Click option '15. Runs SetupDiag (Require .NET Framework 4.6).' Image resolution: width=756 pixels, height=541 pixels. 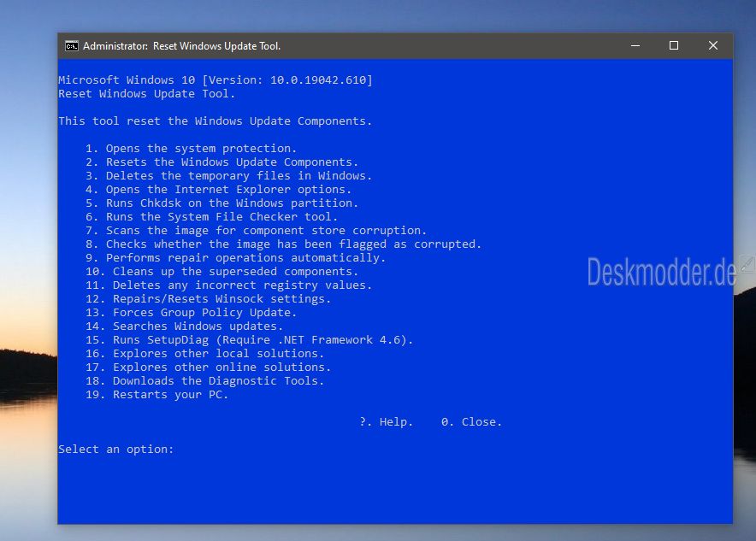tap(250, 339)
